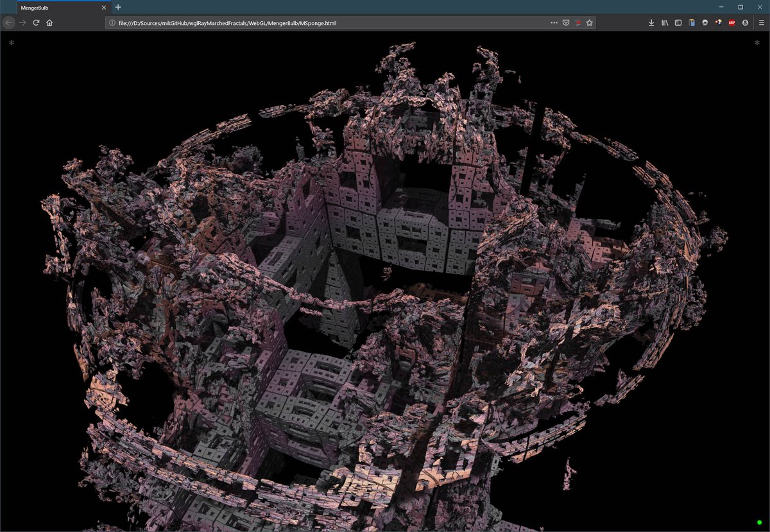770x532 pixels.
Task: Click the green status dot indicator
Action: [x=760, y=523]
